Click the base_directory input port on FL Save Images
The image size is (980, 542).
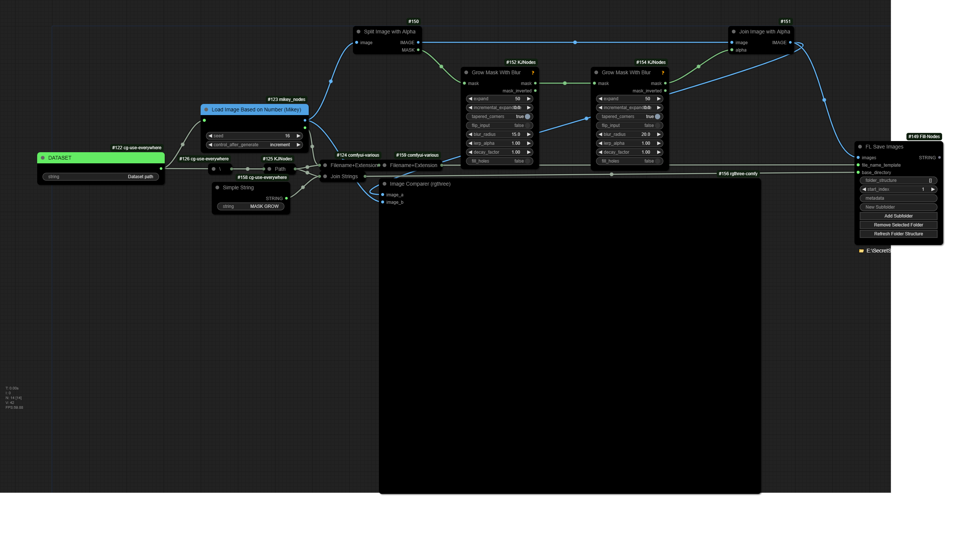coord(858,173)
